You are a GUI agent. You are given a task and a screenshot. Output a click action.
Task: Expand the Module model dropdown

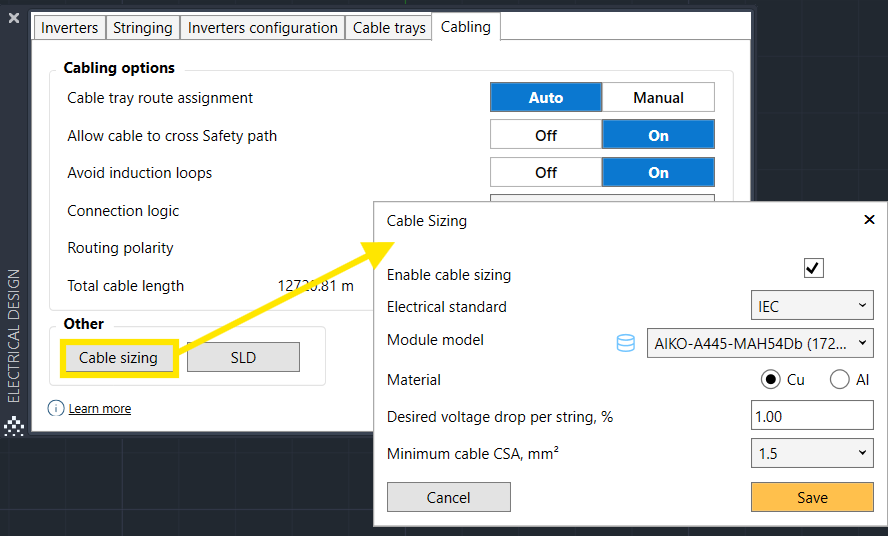pos(760,343)
